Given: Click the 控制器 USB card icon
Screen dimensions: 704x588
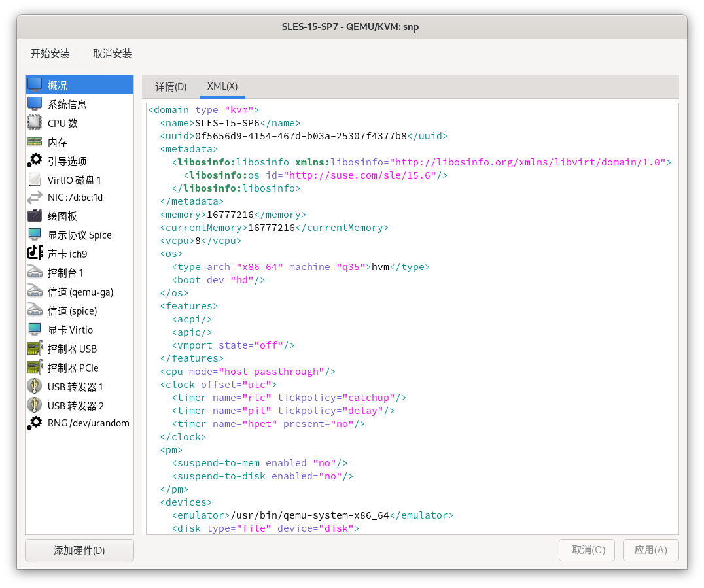Looking at the screenshot, I should pyautogui.click(x=35, y=349).
